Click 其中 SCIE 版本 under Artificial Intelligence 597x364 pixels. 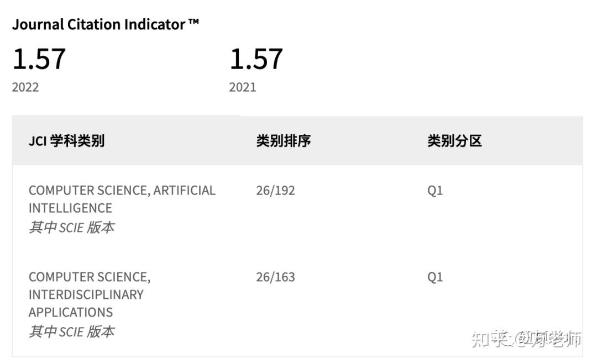coord(71,227)
